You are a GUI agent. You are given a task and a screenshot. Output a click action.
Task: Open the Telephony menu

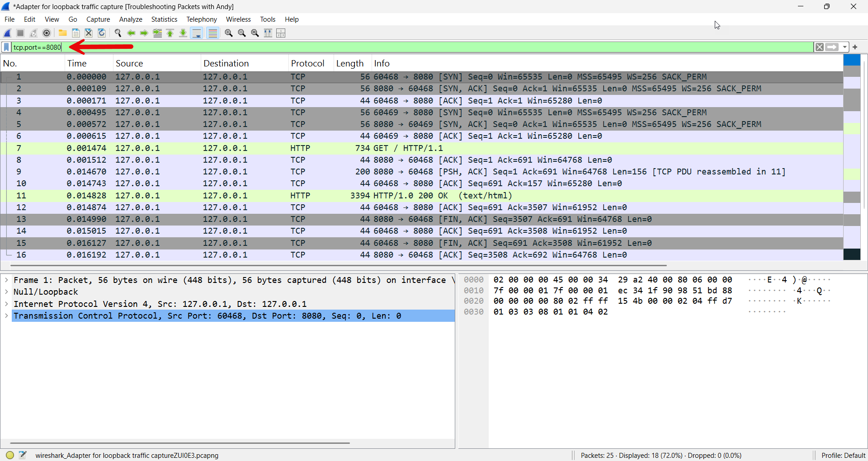pos(202,19)
